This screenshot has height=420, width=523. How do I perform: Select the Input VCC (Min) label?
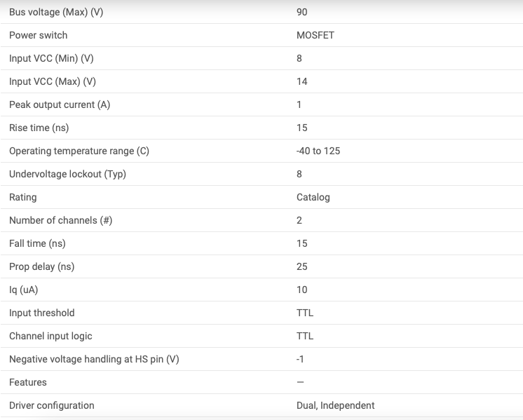pos(51,58)
